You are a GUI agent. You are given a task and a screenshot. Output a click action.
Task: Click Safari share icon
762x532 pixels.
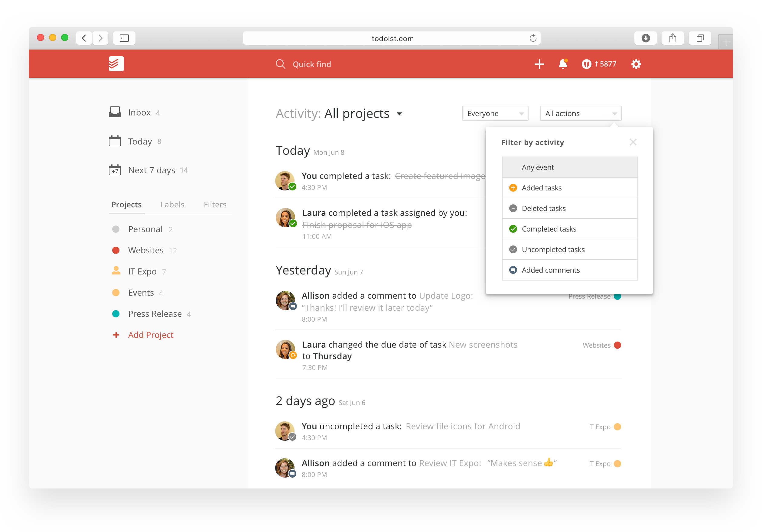[672, 38]
